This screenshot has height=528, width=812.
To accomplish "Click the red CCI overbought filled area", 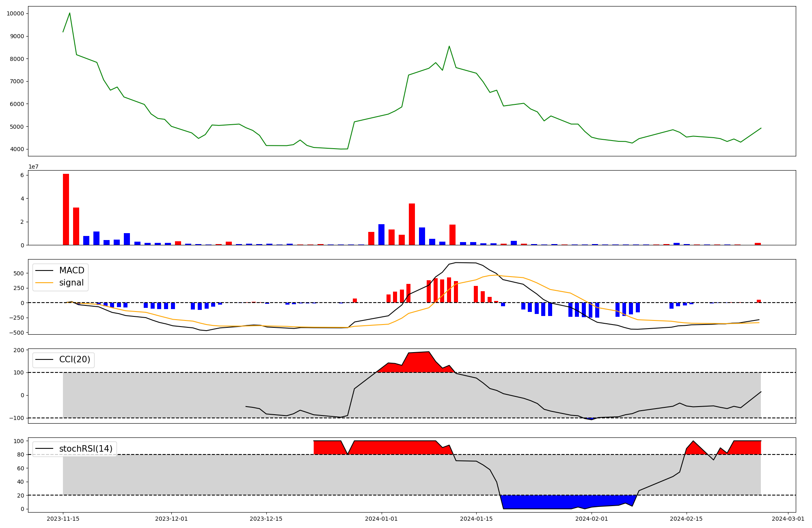I will pos(418,364).
